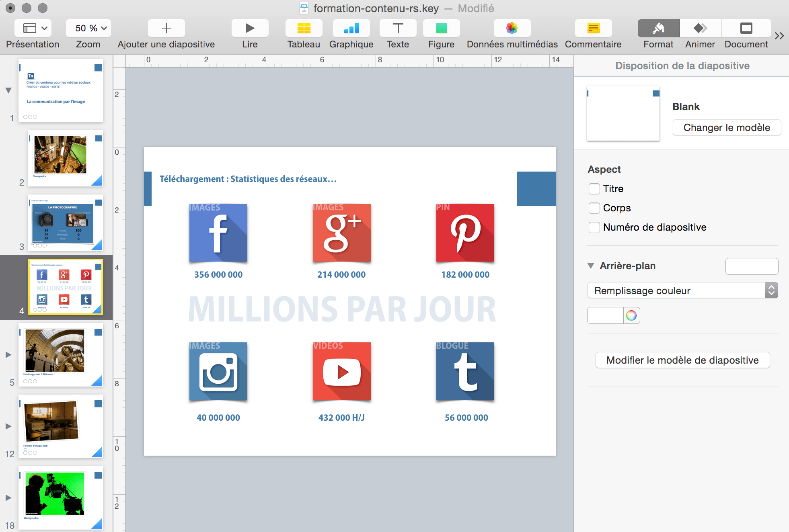Open the background color wheel picker
Screen dimensions: 789x532
click(x=631, y=315)
